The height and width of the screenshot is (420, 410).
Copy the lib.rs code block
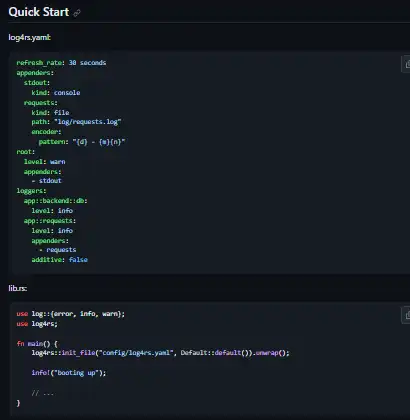[x=406, y=315]
